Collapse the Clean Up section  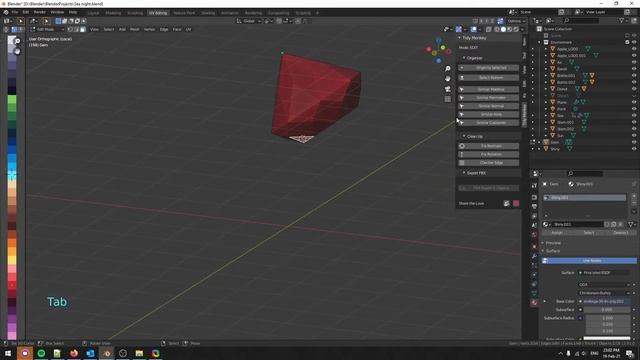464,136
